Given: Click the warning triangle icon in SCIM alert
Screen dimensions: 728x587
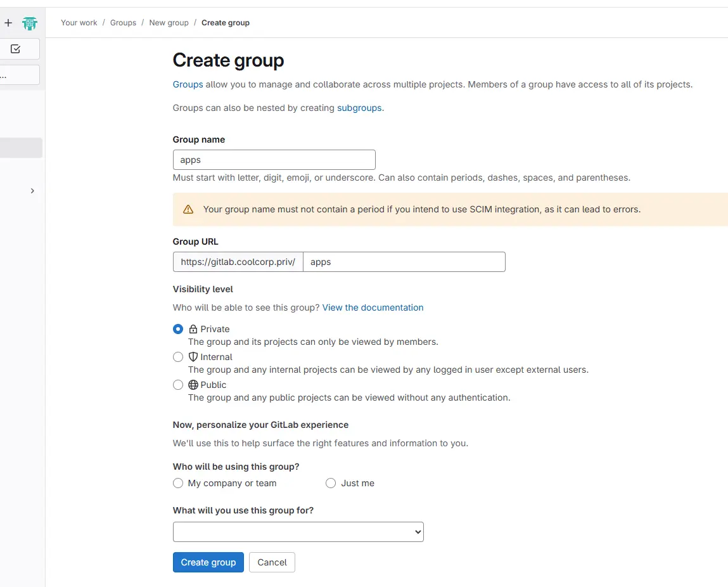Looking at the screenshot, I should (188, 209).
